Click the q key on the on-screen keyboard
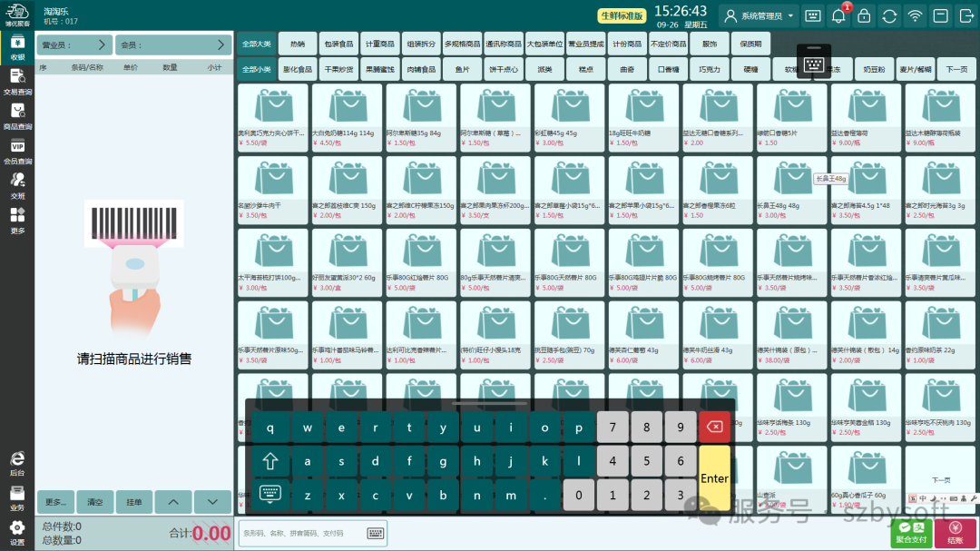 pyautogui.click(x=270, y=428)
